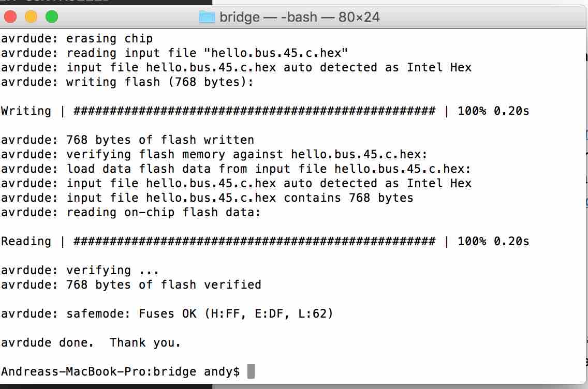The width and height of the screenshot is (588, 389).
Task: Click the 'Fuses OK (H:FF, E:DF, L:62)' text
Action: (x=236, y=313)
